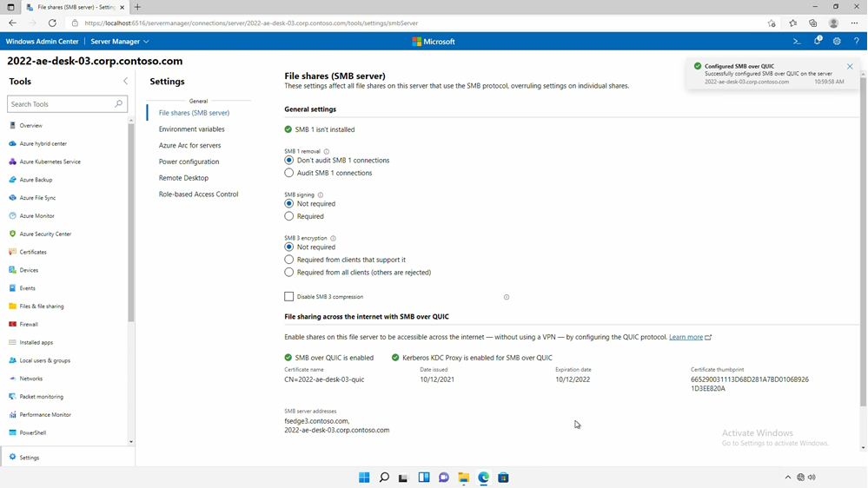Open the Certificates tool
The width and height of the screenshot is (868, 488).
(33, 252)
